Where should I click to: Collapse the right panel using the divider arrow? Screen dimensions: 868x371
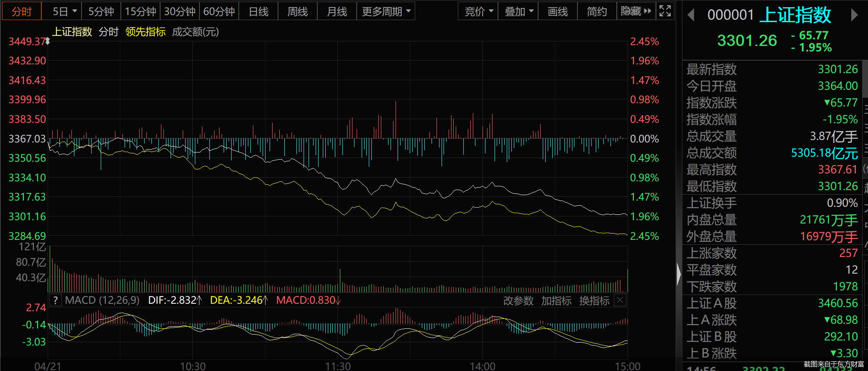[x=679, y=274]
